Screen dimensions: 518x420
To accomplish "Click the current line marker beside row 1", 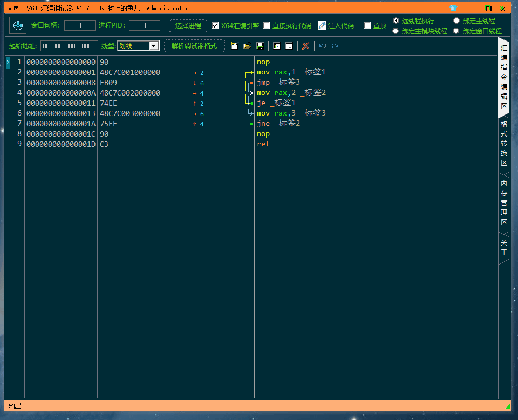I will [8, 62].
